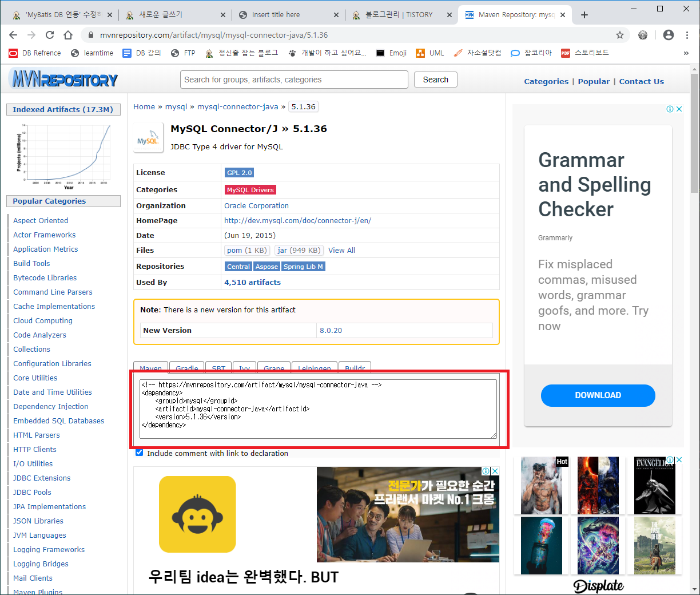
Task: Open the Chrome profile avatar icon
Action: pyautogui.click(x=668, y=35)
